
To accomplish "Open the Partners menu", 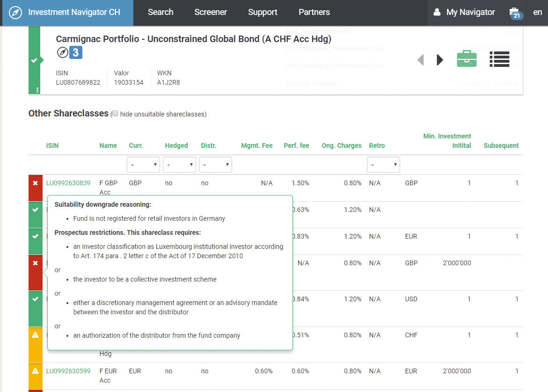I will coord(314,12).
